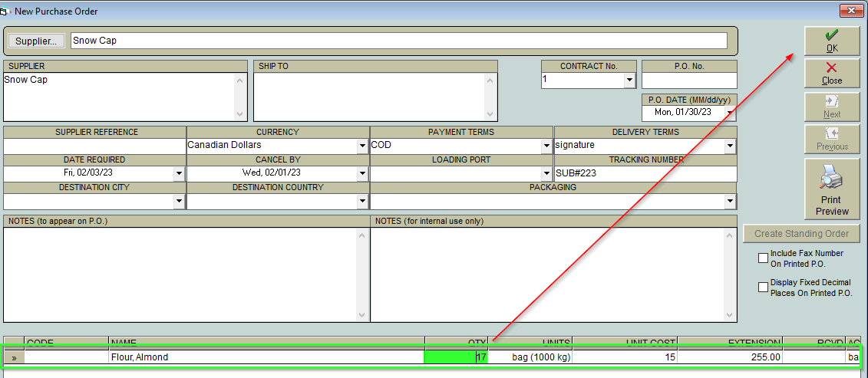Click the P.O. No. input field

[690, 81]
